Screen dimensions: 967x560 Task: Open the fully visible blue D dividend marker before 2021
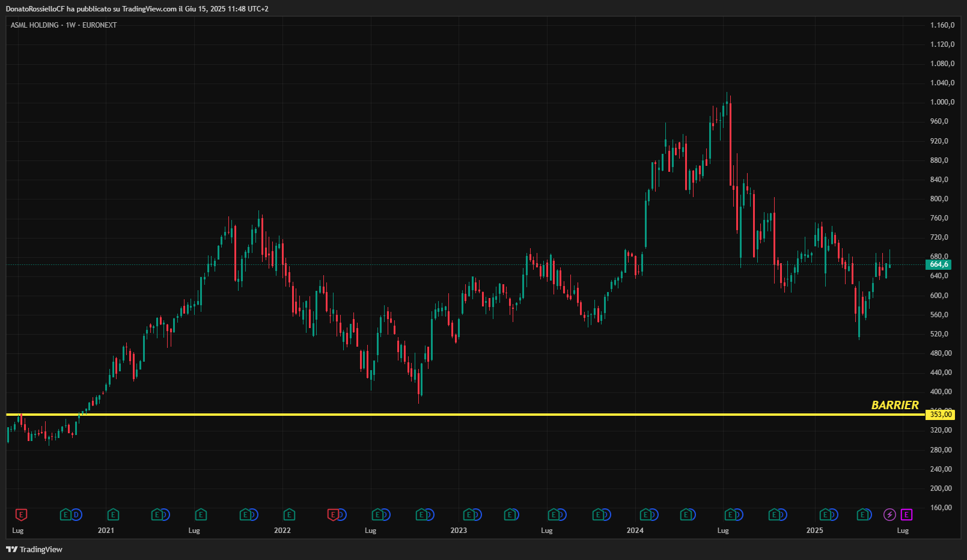pos(76,514)
